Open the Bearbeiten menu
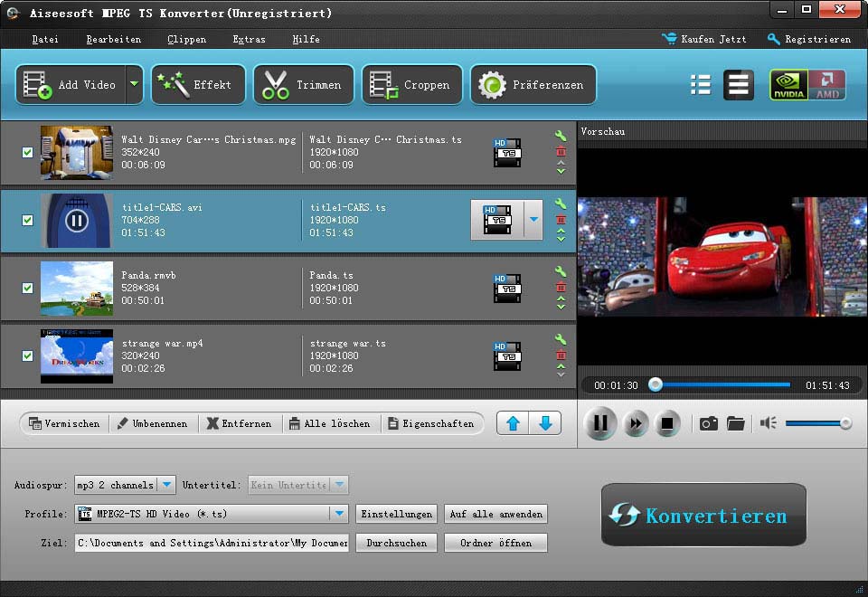 tap(114, 39)
